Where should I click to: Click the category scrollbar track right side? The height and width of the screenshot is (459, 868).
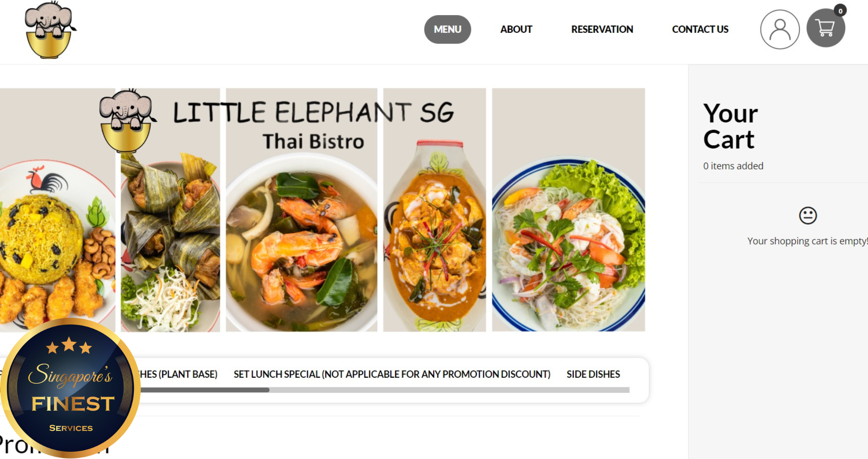pyautogui.click(x=450, y=390)
